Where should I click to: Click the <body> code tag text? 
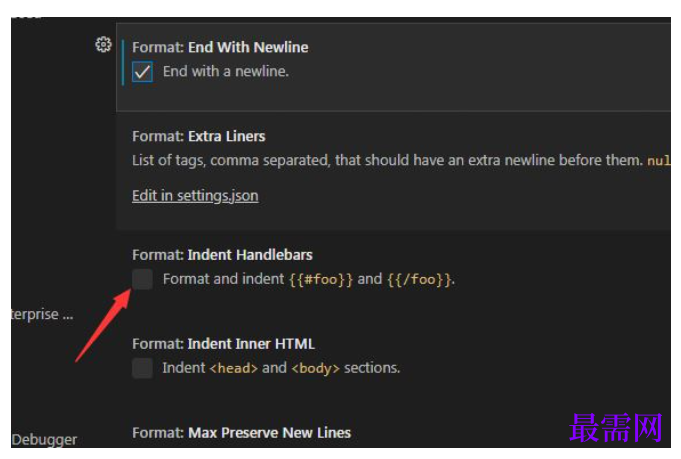pyautogui.click(x=315, y=368)
